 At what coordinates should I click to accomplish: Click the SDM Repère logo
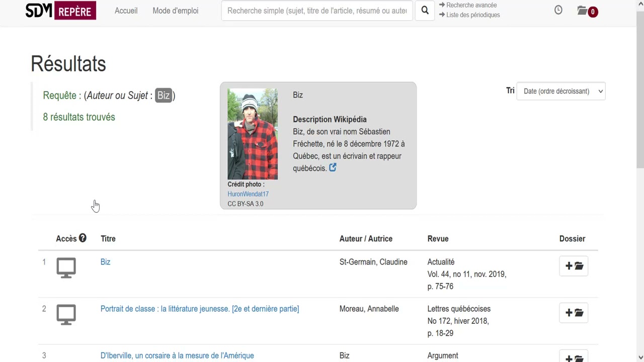pyautogui.click(x=61, y=11)
